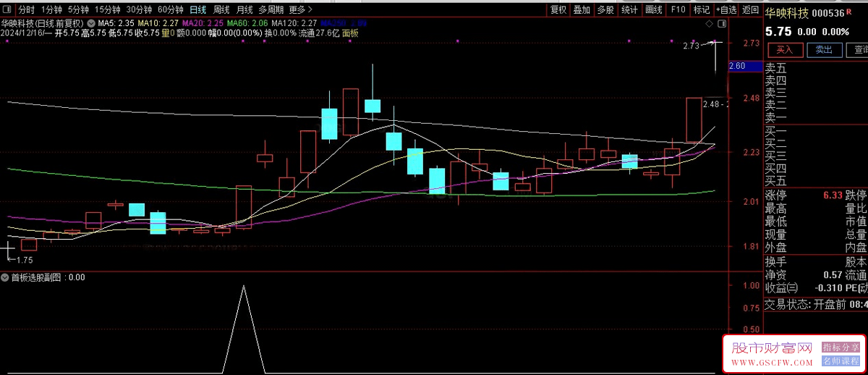Toggle the left panel icon beside 分时

(7, 9)
